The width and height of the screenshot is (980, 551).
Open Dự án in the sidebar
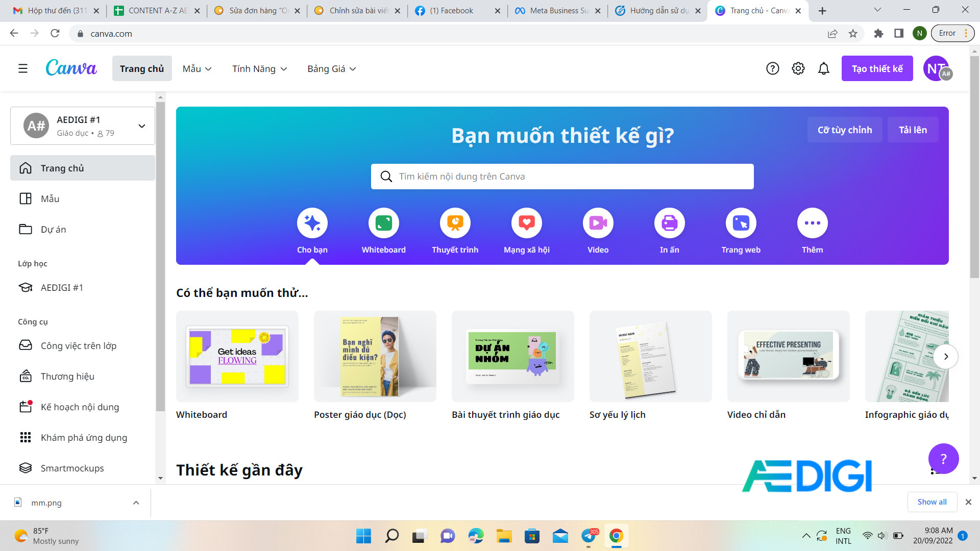click(x=53, y=230)
